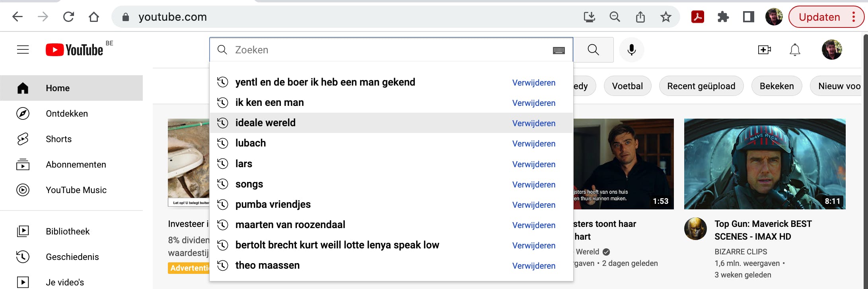Screen dimensions: 868x289
Task: Open the Chrome three-dot menu
Action: click(x=854, y=17)
